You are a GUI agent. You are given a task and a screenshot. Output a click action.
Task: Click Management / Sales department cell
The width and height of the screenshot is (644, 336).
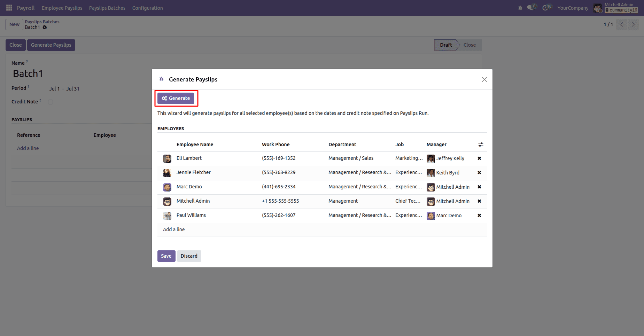[351, 158]
